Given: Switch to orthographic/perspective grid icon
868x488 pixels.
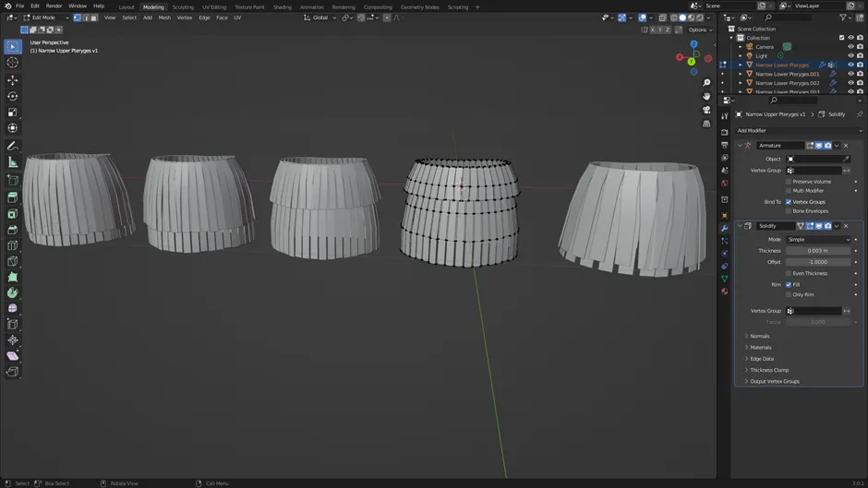Looking at the screenshot, I should click(x=706, y=124).
